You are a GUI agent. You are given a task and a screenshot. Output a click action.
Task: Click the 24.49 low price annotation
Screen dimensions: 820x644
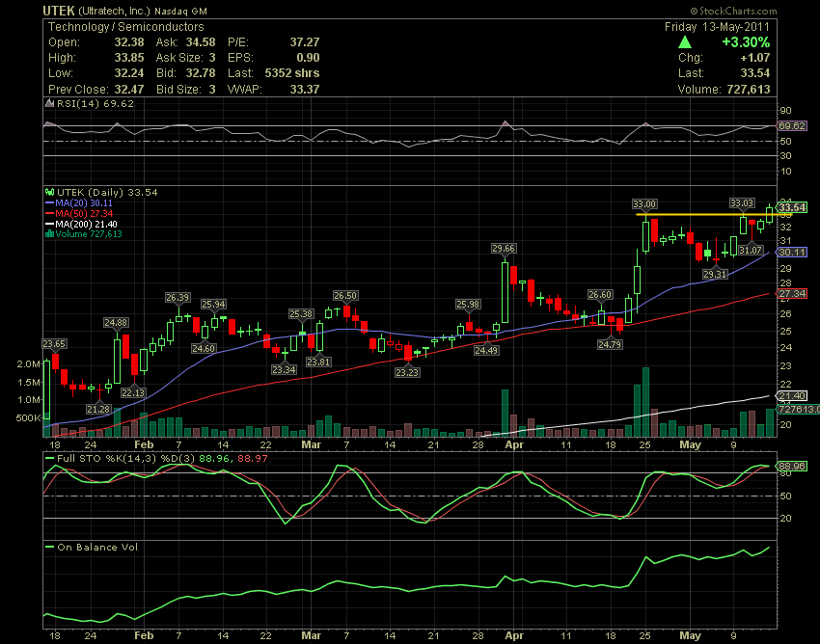[x=486, y=351]
